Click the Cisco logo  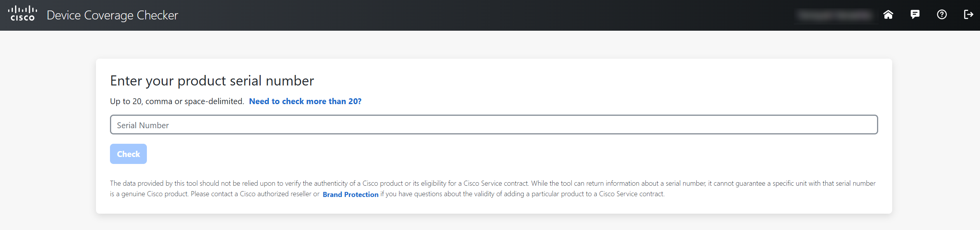23,14
